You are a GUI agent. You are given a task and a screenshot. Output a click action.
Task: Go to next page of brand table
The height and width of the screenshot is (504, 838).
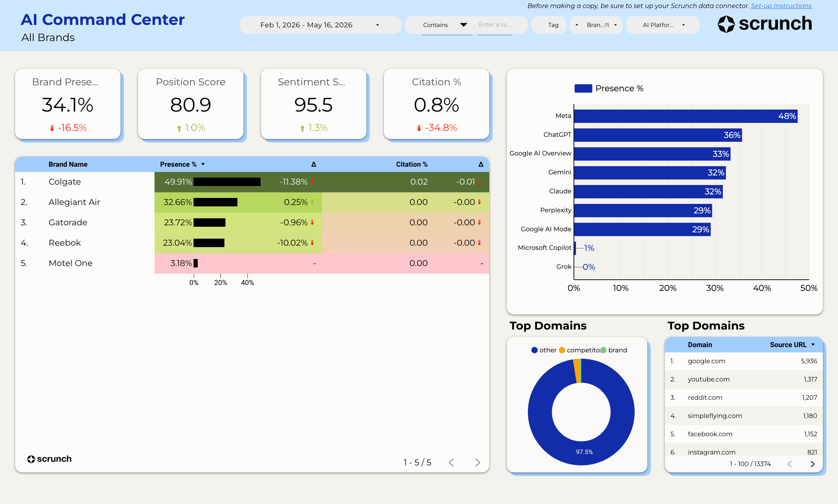pos(477,463)
